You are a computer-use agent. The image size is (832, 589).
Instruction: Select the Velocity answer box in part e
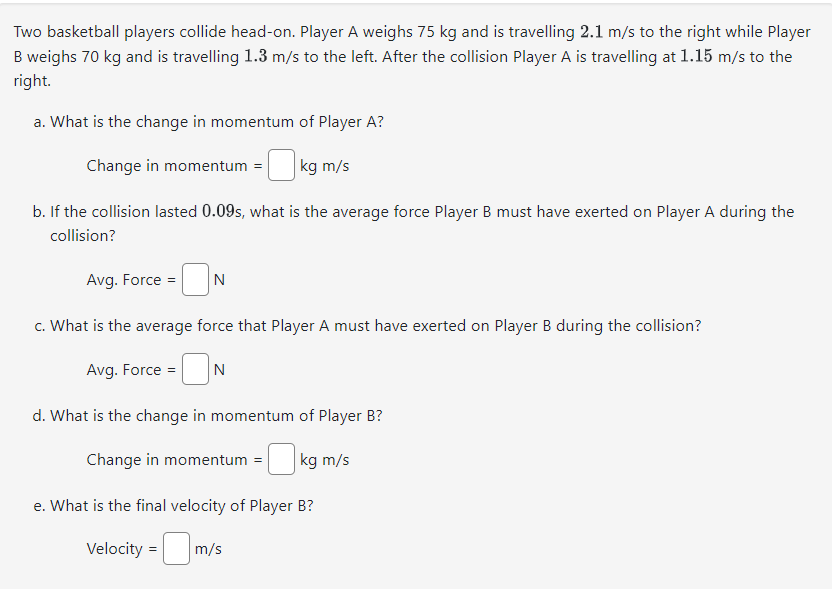[176, 548]
